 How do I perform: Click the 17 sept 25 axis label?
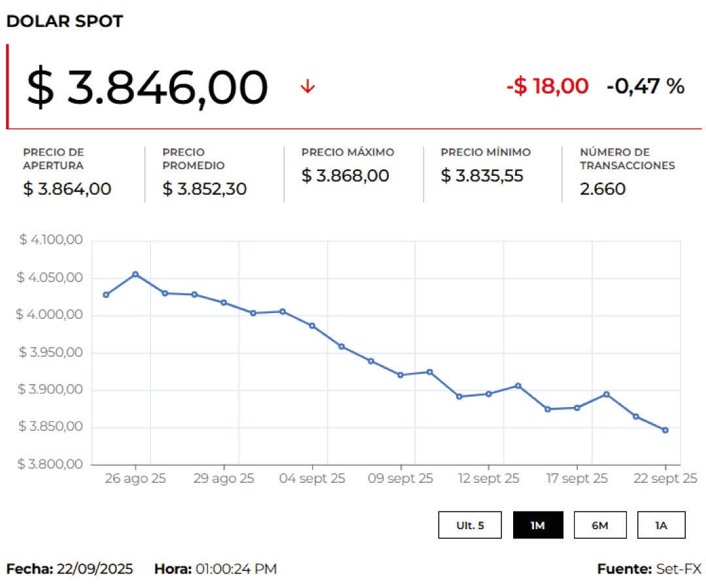pos(577,479)
